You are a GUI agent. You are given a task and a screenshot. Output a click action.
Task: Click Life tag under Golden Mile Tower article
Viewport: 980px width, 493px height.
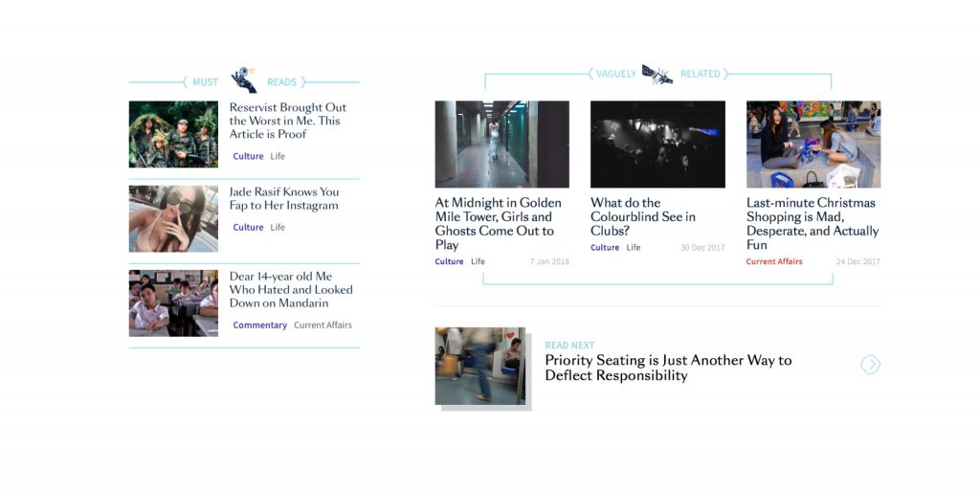tap(479, 261)
